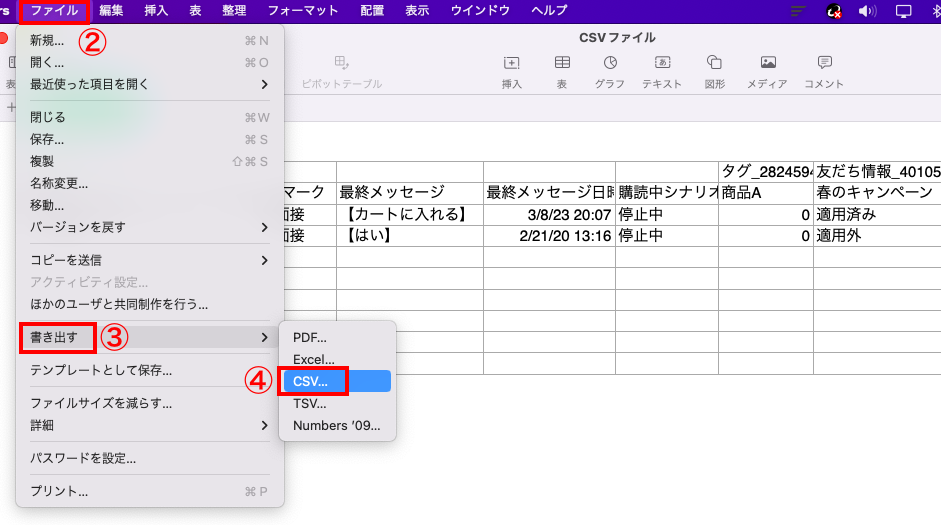941x525 pixels.
Task: Select cell 適用済み
Action: tap(877, 215)
